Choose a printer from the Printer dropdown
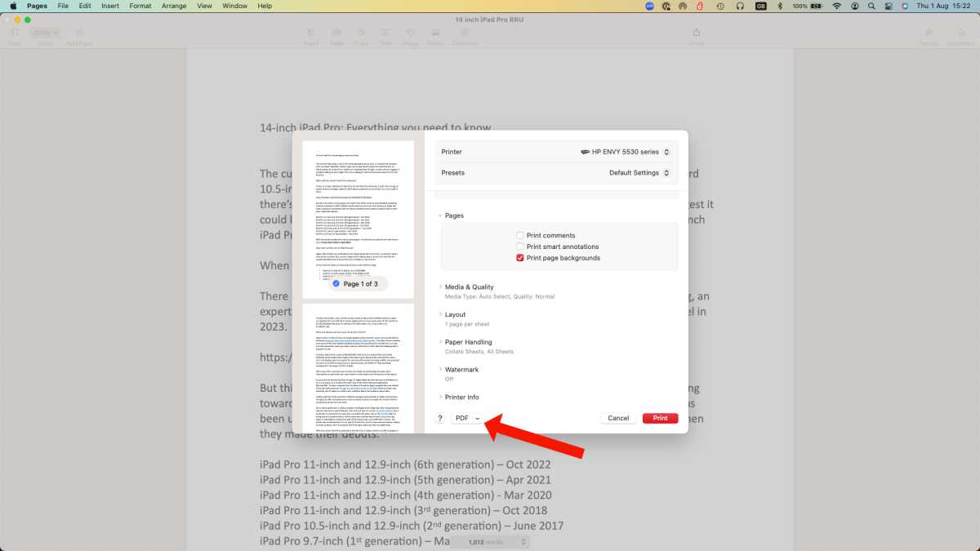 [625, 152]
